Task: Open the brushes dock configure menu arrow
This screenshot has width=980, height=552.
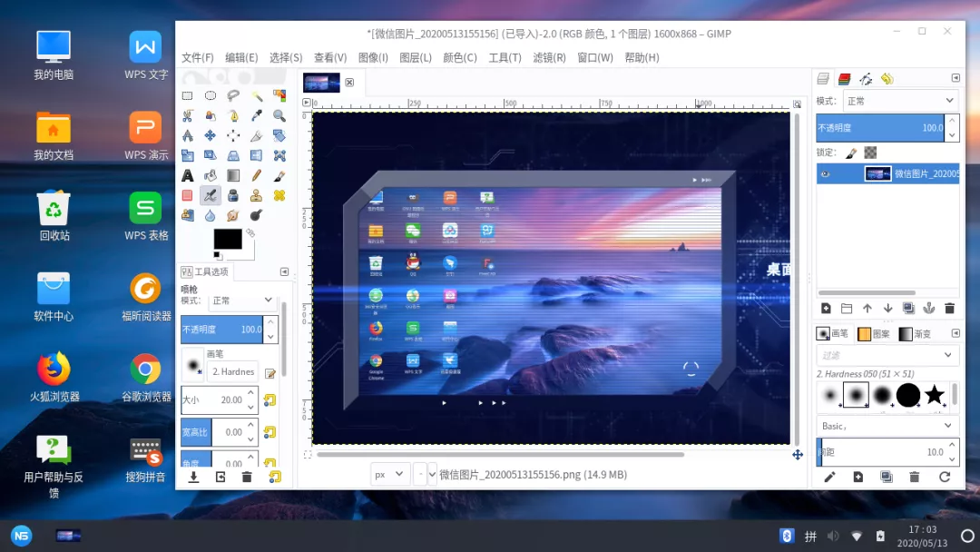Action: click(x=955, y=333)
